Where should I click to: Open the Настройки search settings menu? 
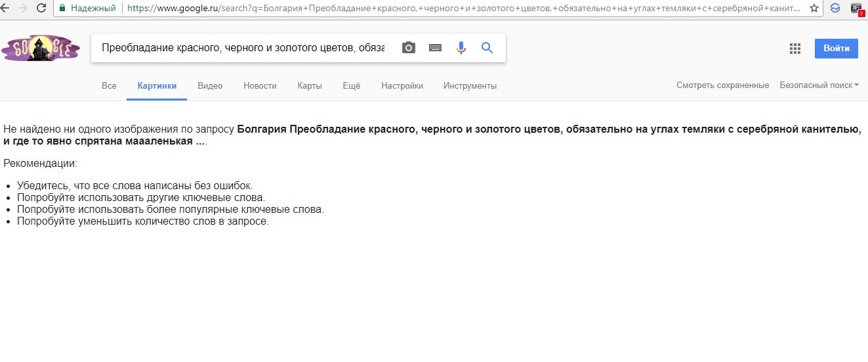point(402,86)
